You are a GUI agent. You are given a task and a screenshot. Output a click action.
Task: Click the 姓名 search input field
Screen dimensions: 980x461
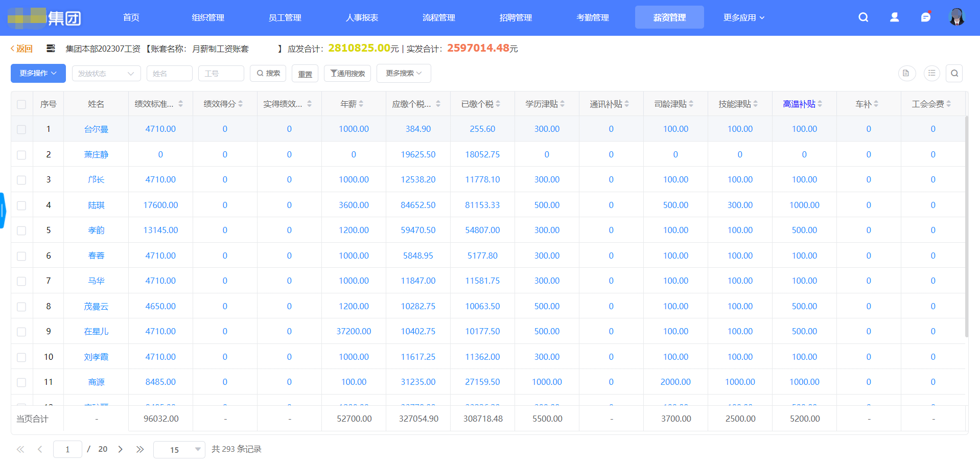point(170,73)
